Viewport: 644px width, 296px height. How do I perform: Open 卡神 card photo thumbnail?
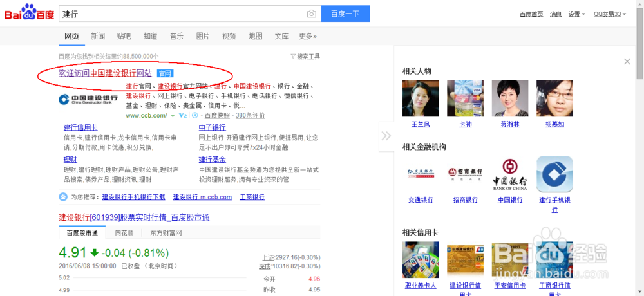click(x=466, y=98)
